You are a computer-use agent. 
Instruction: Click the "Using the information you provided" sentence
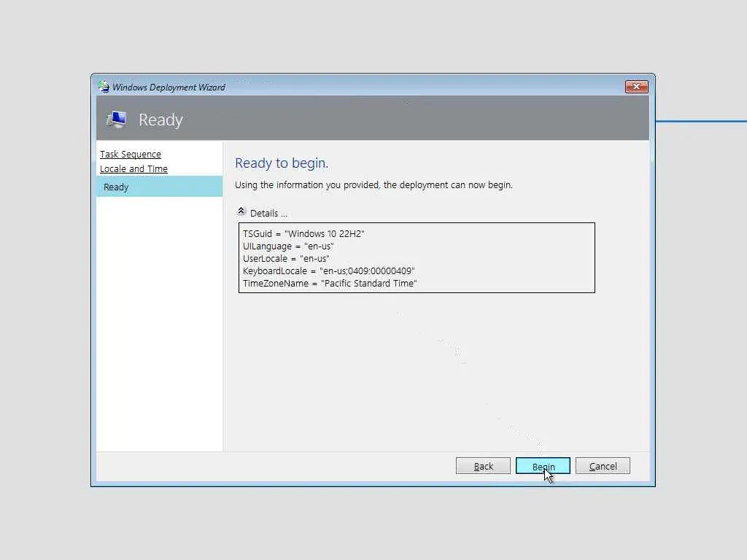pos(373,184)
